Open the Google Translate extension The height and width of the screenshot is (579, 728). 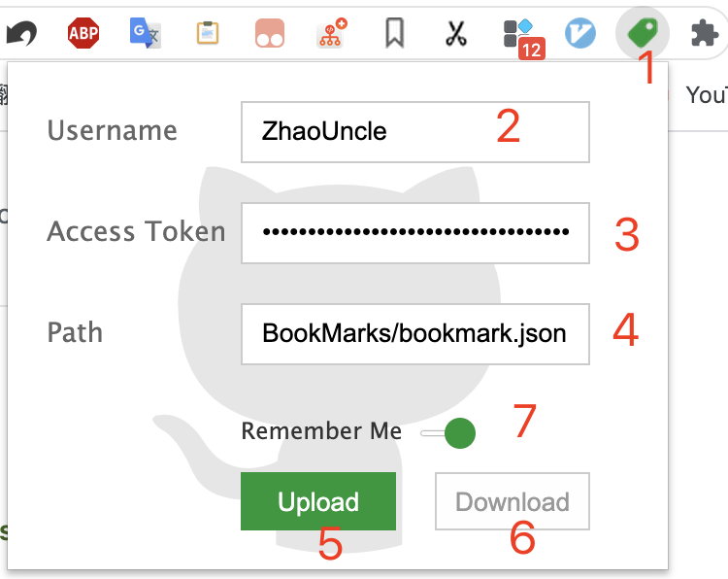[146, 33]
